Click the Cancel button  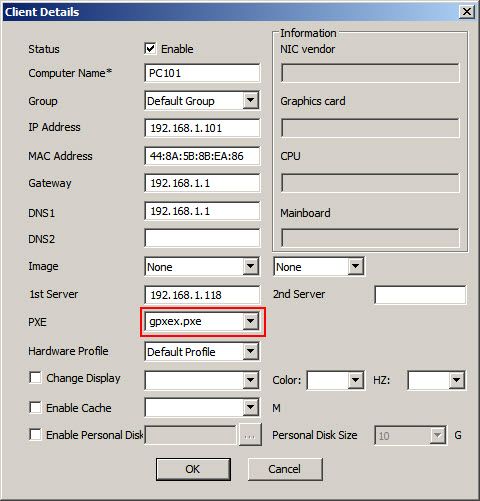(x=285, y=469)
